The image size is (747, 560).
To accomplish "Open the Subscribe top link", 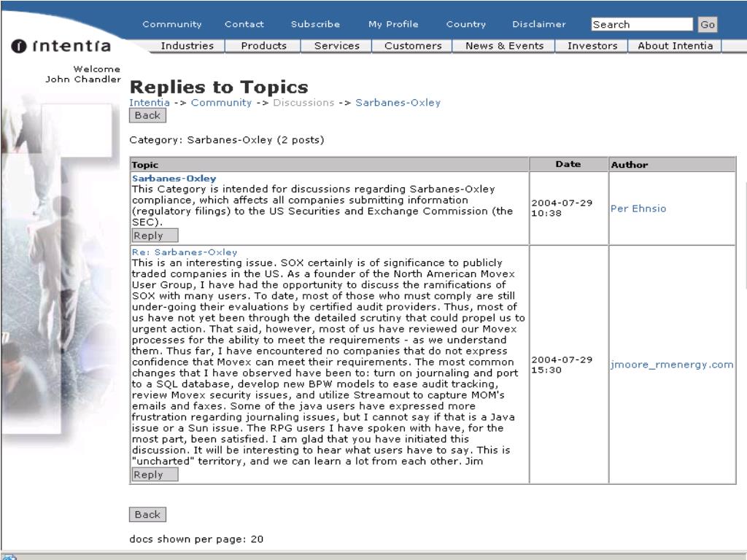I will 315,24.
